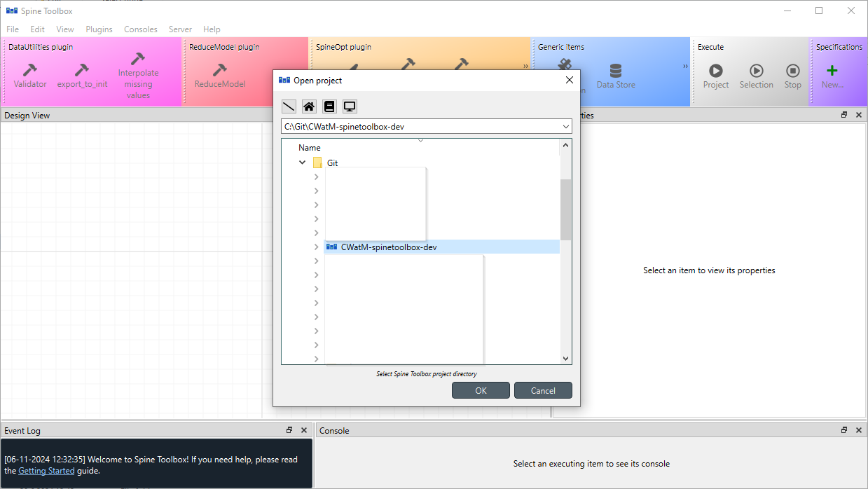This screenshot has width=868, height=489.
Task: Open the File menu
Action: pyautogui.click(x=13, y=29)
